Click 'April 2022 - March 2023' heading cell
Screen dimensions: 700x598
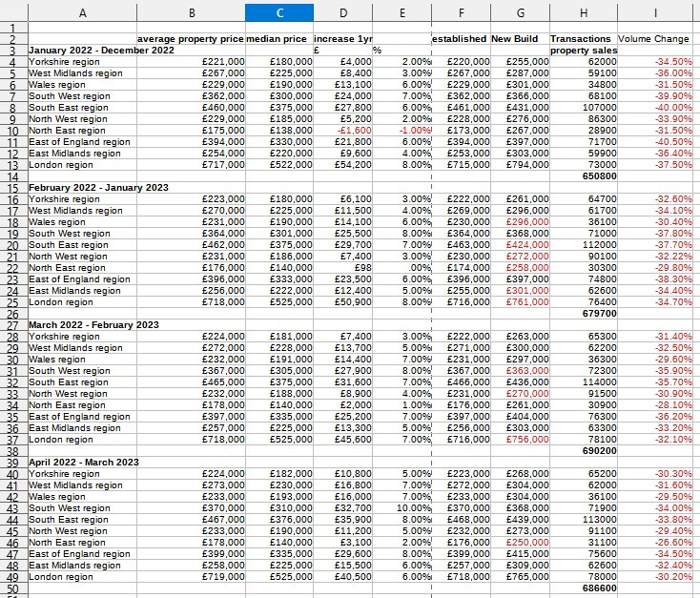click(x=84, y=463)
